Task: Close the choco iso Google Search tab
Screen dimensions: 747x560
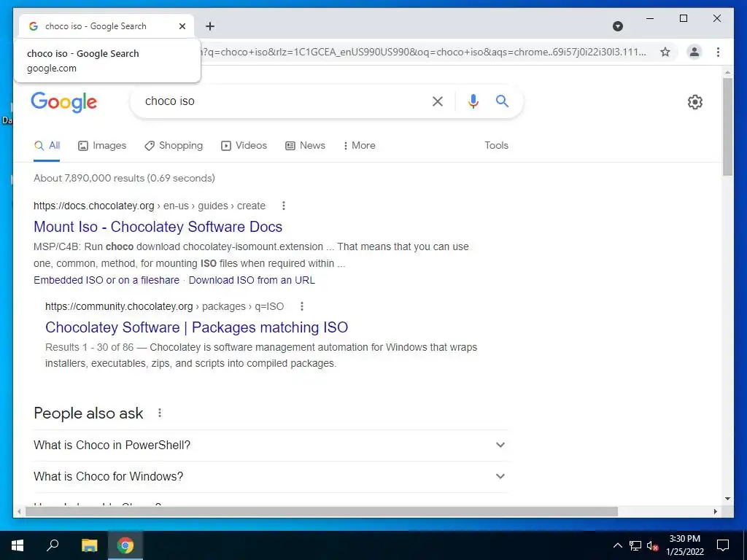Action: click(x=182, y=26)
